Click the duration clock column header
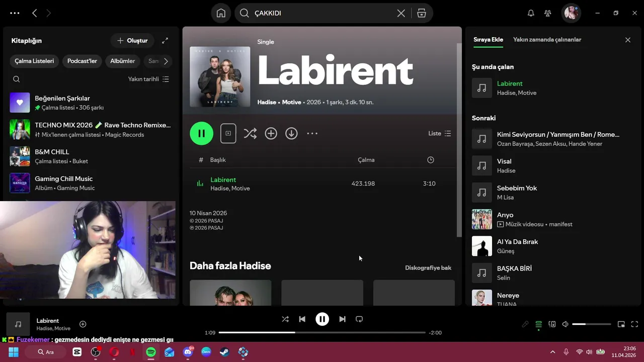 click(431, 160)
